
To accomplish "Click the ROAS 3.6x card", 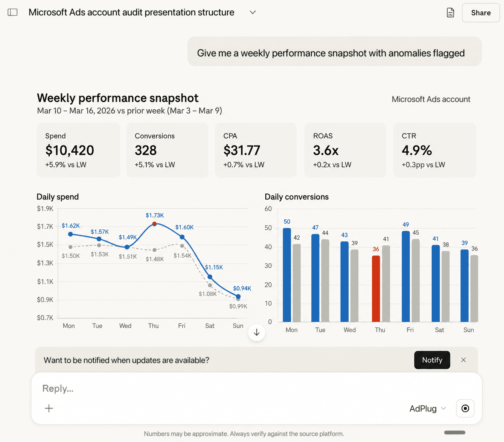I will tap(345, 150).
